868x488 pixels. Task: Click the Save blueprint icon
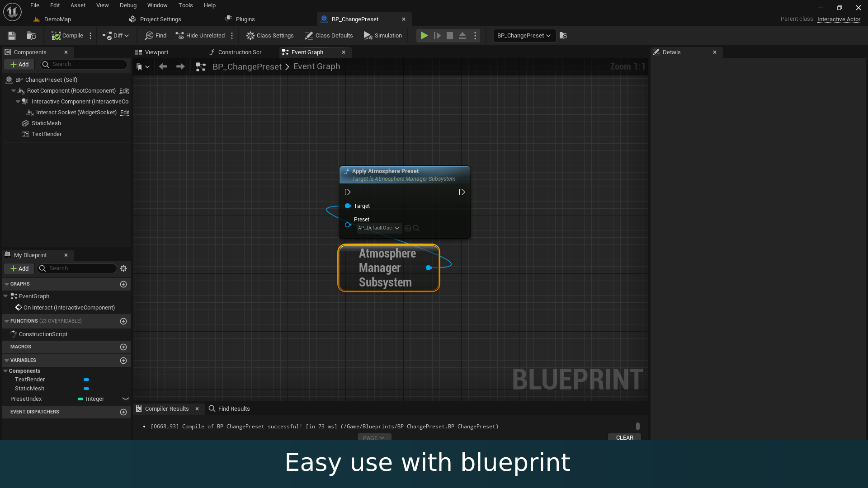pyautogui.click(x=12, y=36)
